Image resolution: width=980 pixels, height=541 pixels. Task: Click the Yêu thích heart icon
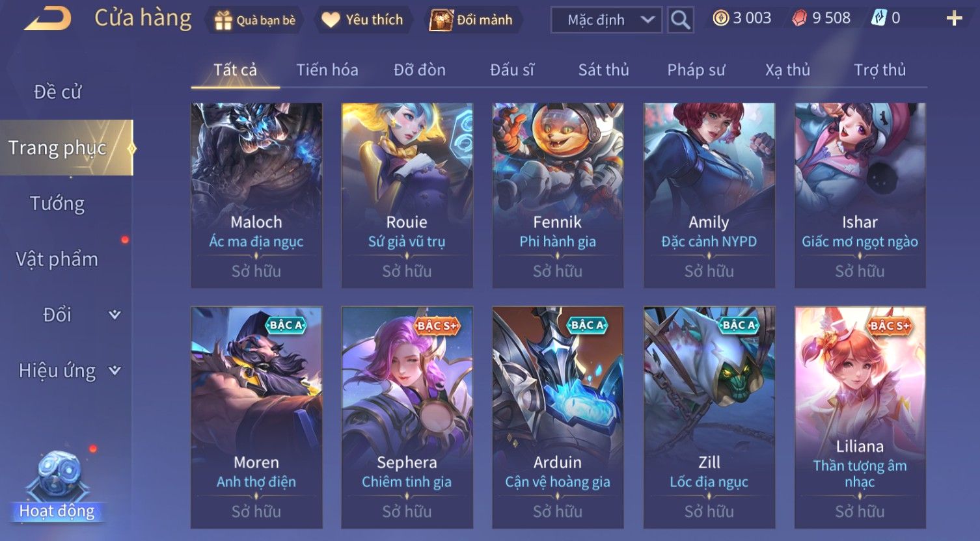[x=331, y=20]
